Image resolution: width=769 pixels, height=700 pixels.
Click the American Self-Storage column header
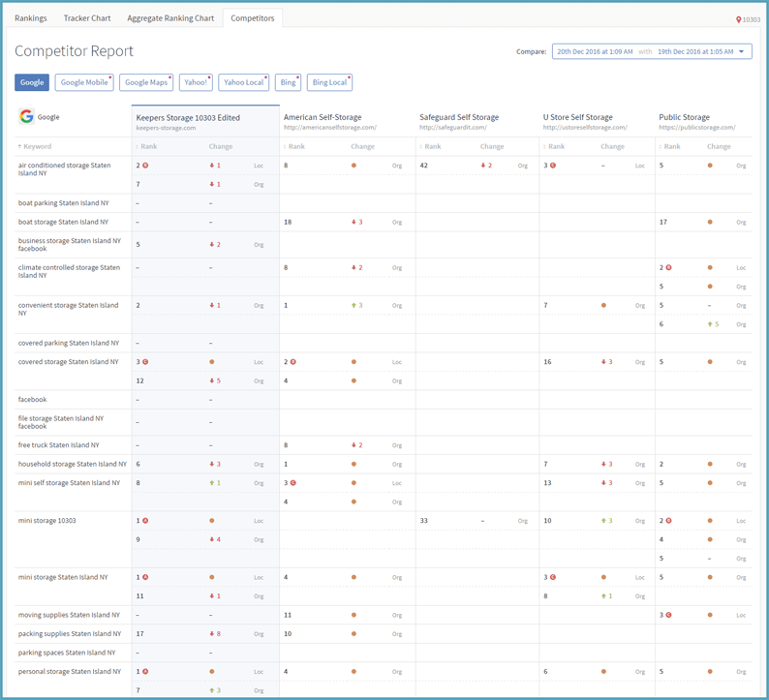[323, 117]
